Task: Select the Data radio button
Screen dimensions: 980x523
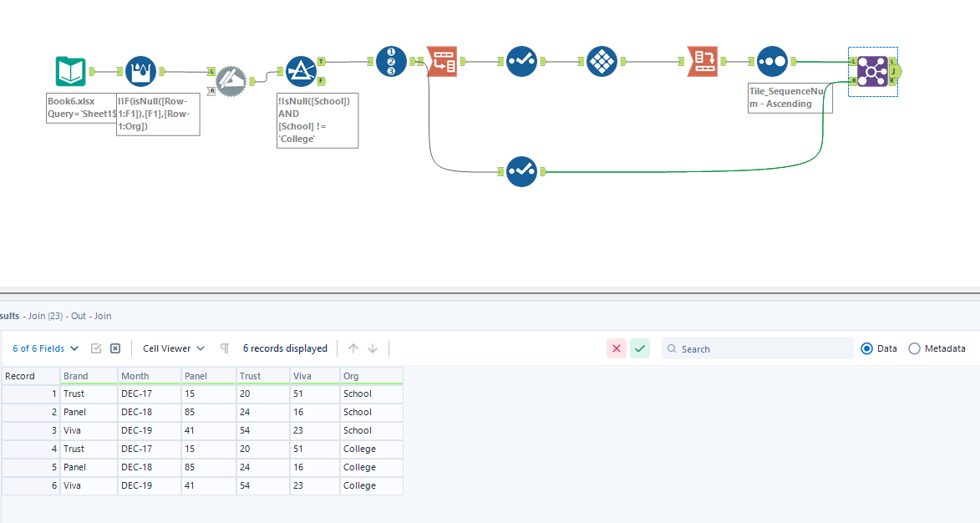Action: tap(867, 348)
